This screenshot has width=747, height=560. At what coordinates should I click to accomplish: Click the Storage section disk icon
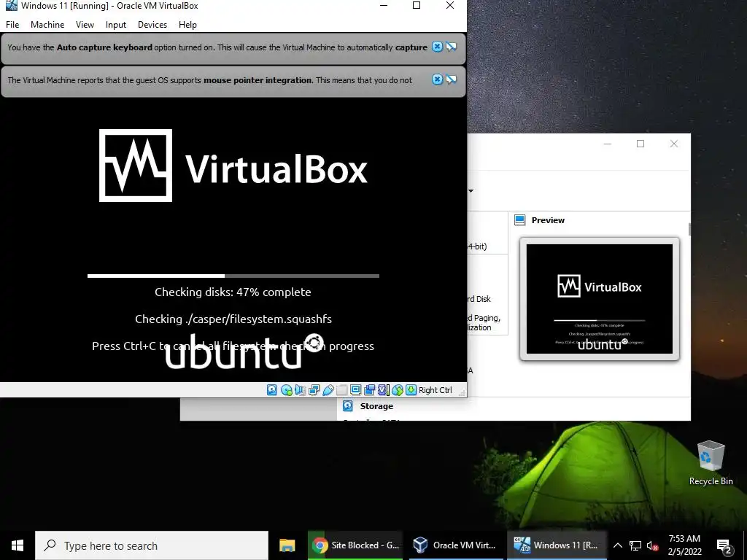(348, 405)
